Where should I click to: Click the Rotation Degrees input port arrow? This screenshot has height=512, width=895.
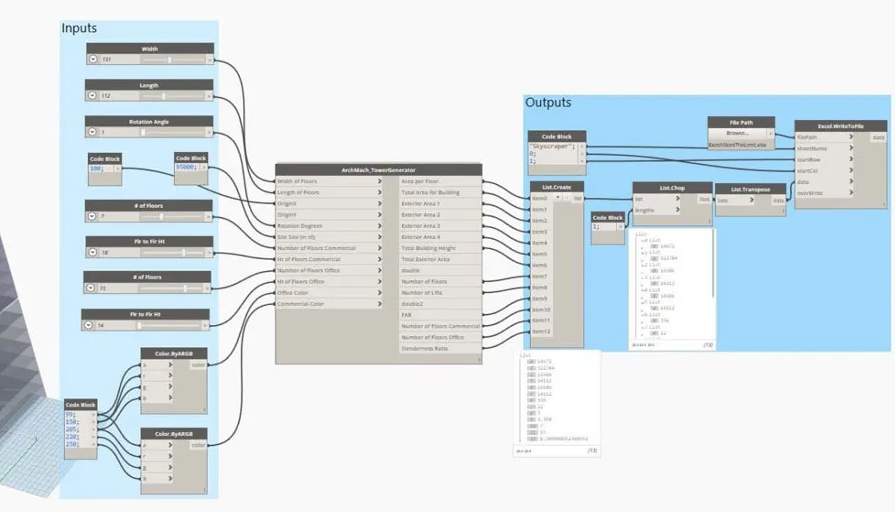coord(380,225)
